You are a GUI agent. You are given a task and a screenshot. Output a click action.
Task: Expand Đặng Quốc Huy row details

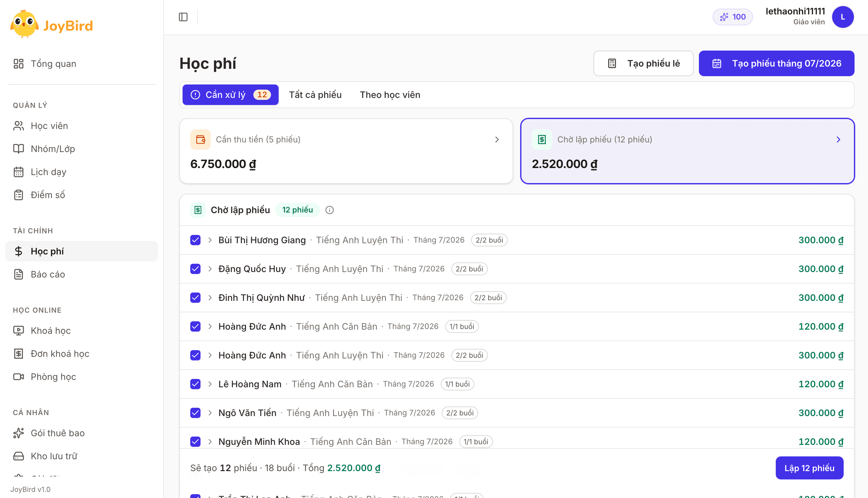tap(210, 269)
